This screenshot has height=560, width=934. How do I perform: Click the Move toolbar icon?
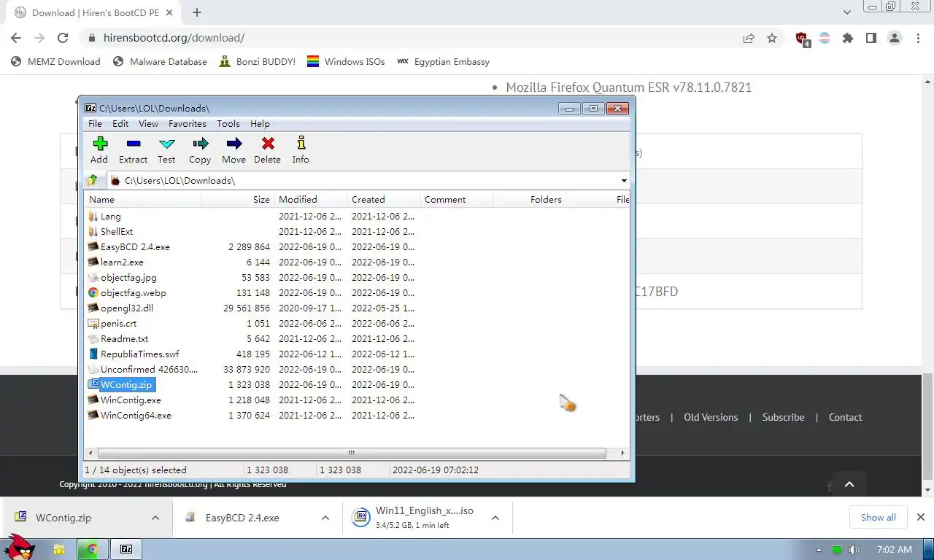[234, 144]
